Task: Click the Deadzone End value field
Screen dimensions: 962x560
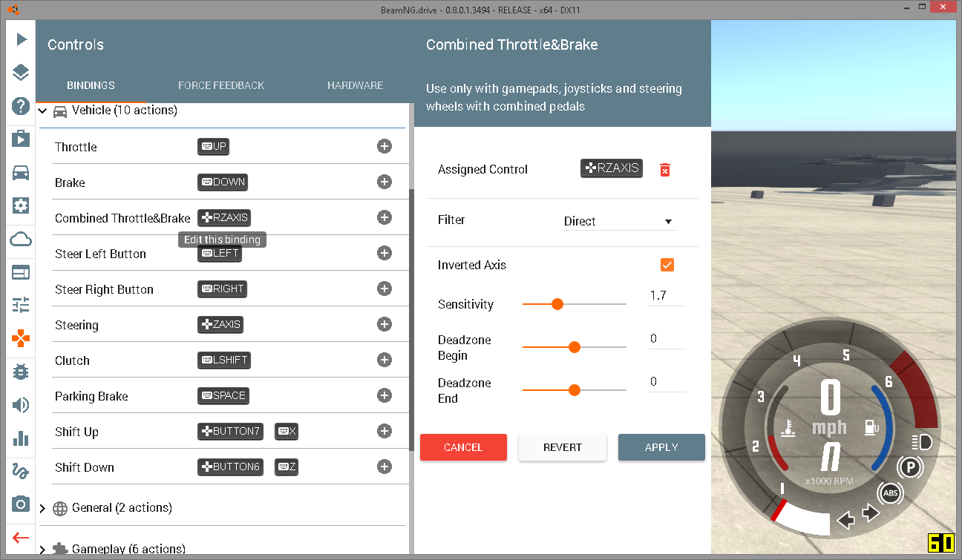Action: (667, 382)
